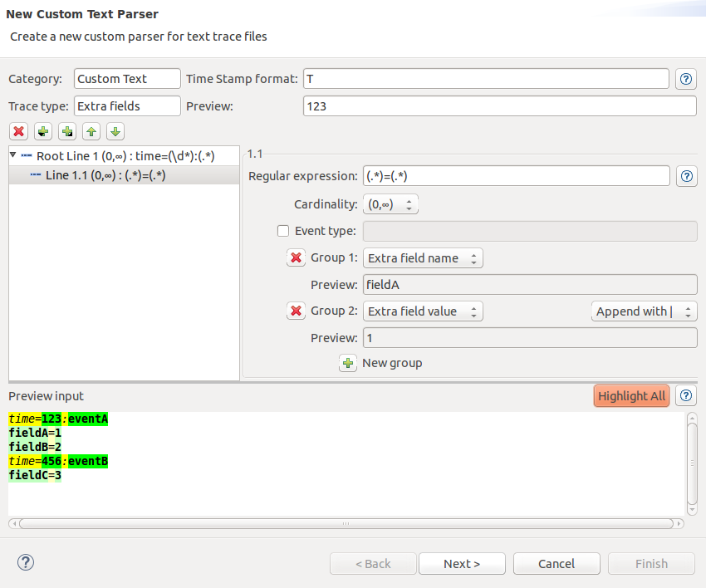
Task: Open help for Time Stamp format
Action: (x=686, y=78)
